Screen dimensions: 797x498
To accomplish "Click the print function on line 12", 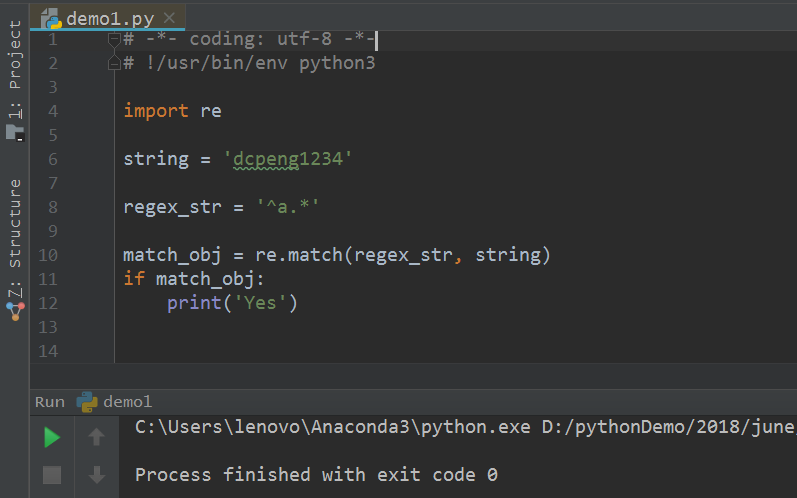I will tap(194, 303).
